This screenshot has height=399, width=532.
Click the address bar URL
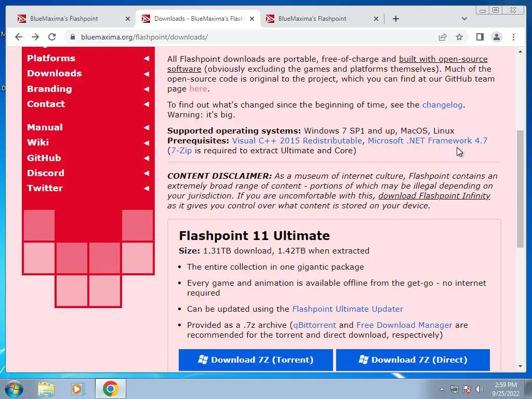[144, 37]
